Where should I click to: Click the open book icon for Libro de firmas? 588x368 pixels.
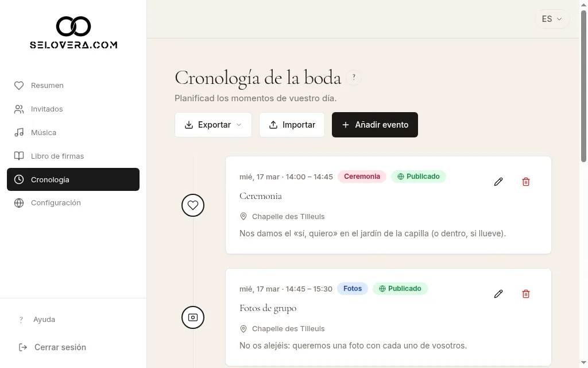tap(19, 156)
